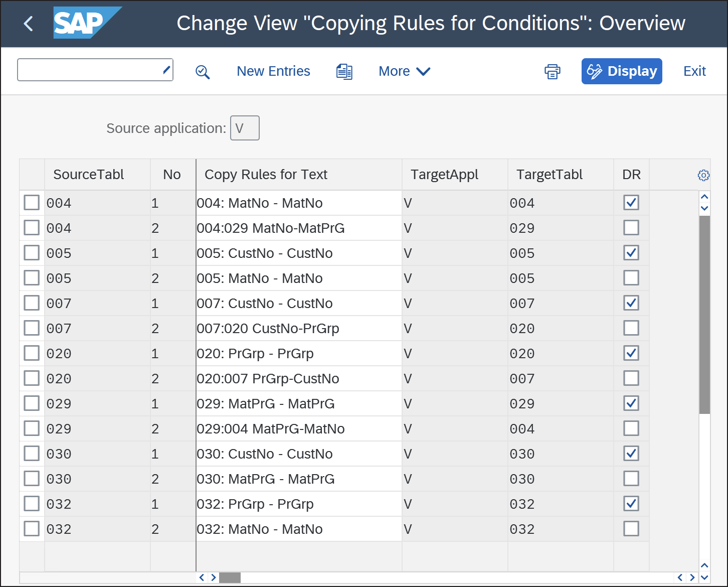Click the Copy As document icon
This screenshot has height=587, width=728.
[344, 72]
